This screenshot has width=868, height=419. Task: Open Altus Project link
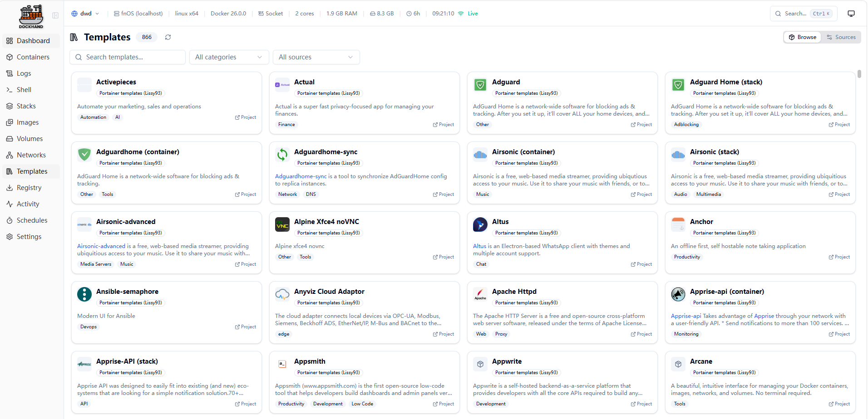[641, 264]
